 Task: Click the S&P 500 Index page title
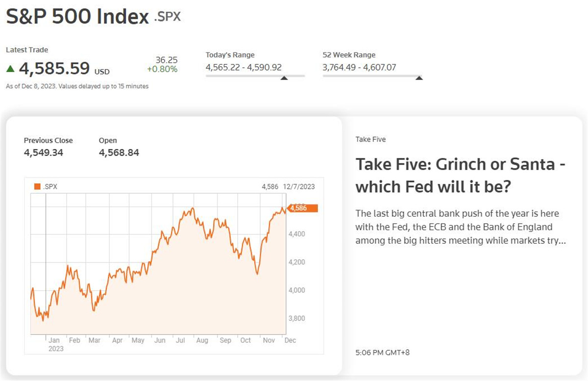(77, 17)
